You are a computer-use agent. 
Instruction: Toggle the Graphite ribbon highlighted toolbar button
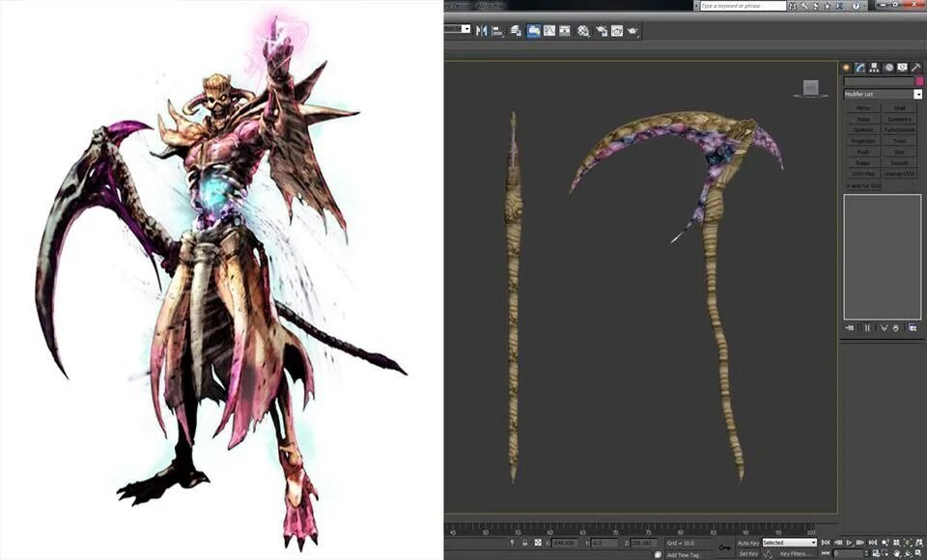click(533, 31)
